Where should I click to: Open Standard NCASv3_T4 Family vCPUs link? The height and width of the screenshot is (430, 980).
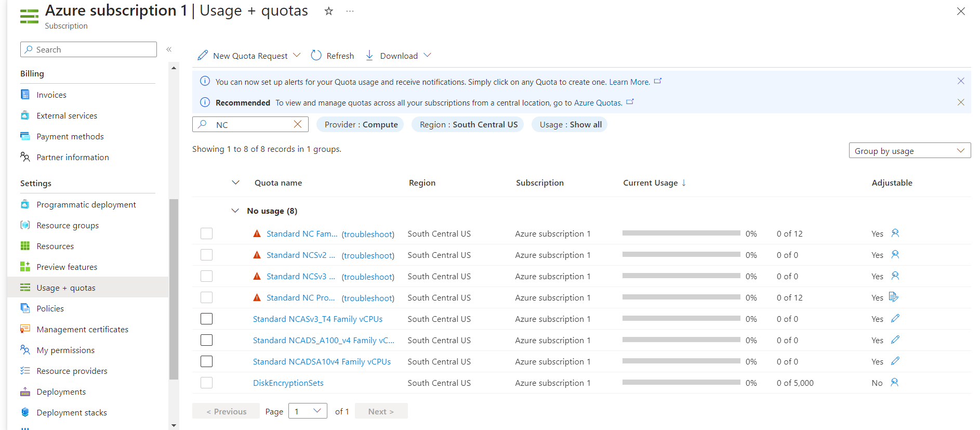[x=317, y=319]
